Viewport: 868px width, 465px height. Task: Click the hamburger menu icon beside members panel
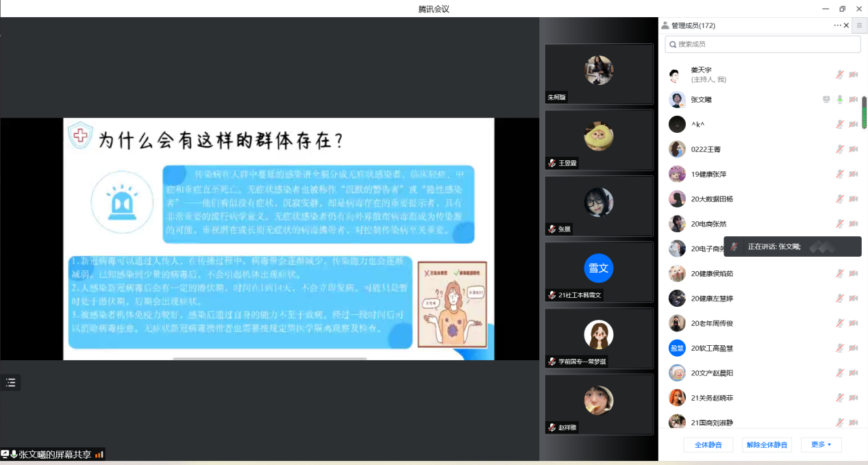pyautogui.click(x=859, y=25)
